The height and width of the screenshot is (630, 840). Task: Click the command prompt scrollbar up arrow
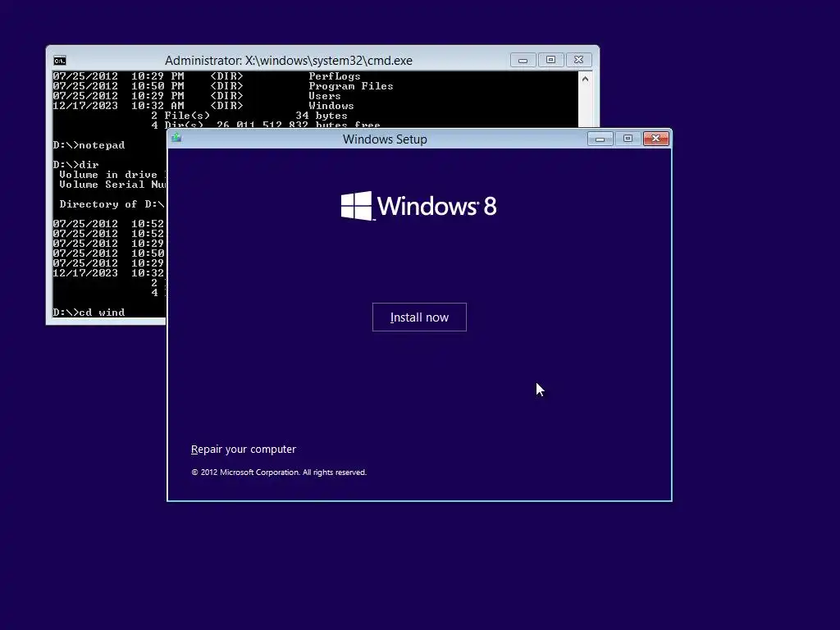coord(585,80)
